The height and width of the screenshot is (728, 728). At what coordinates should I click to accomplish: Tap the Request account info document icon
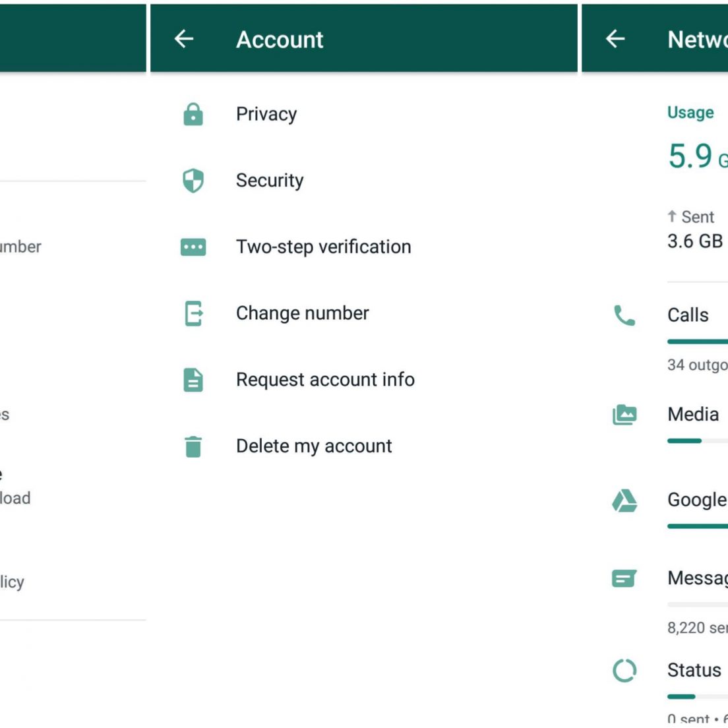(x=193, y=380)
